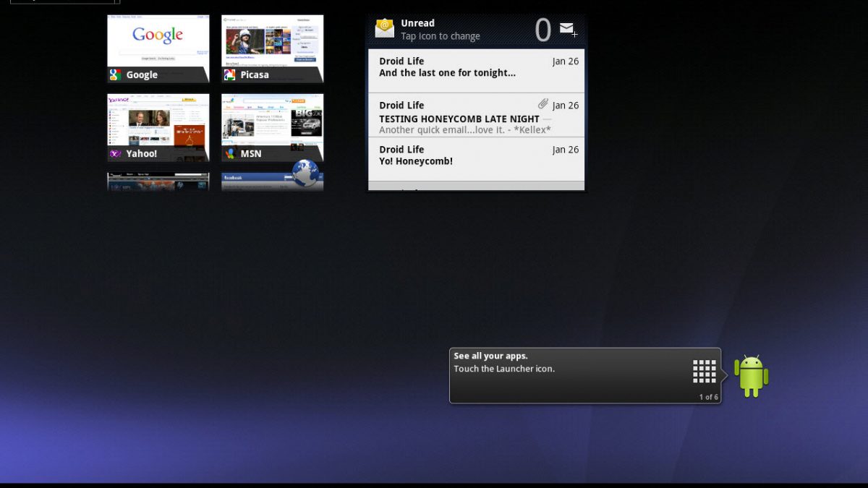Viewport: 868px width, 488px height.
Task: Click the MSN butterfly favicon
Action: pos(230,153)
